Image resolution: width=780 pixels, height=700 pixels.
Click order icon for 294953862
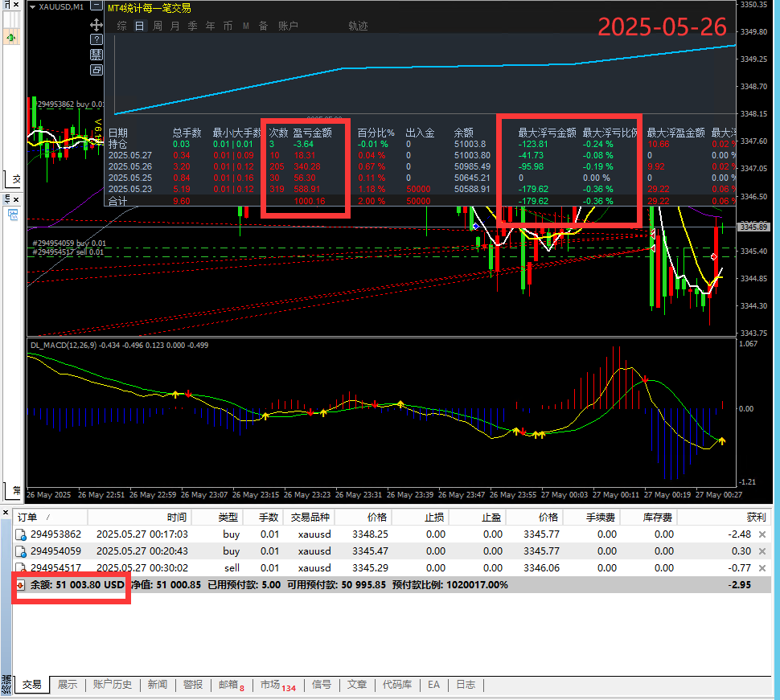pos(21,535)
